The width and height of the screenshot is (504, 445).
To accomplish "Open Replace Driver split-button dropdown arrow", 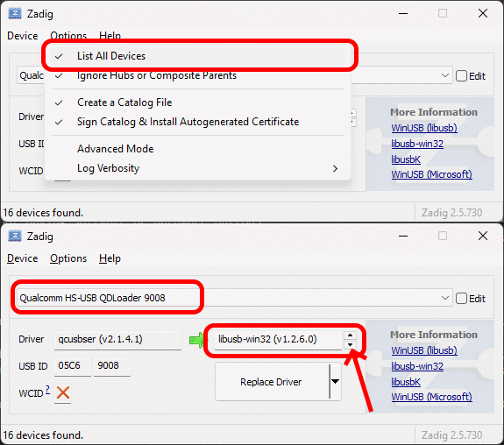I will tap(335, 381).
